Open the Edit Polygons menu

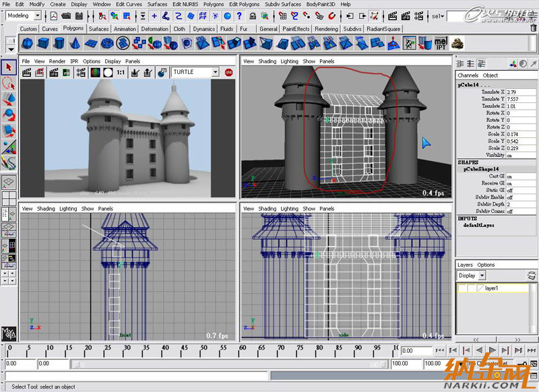(x=243, y=4)
